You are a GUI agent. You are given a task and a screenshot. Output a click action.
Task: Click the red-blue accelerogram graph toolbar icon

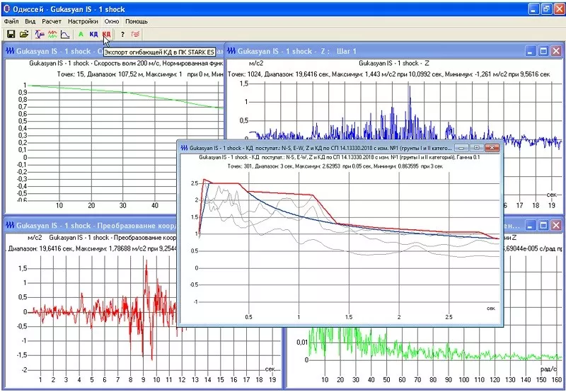coord(40,34)
